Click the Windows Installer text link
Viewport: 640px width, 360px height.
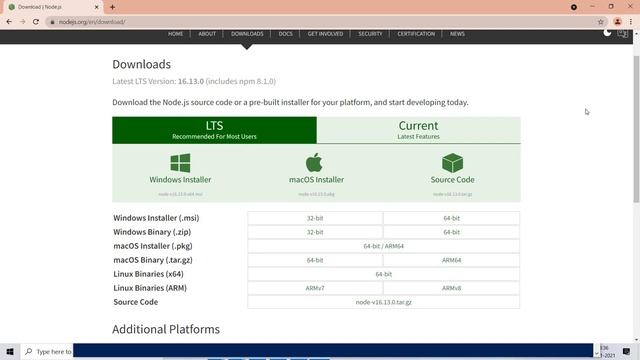click(180, 180)
